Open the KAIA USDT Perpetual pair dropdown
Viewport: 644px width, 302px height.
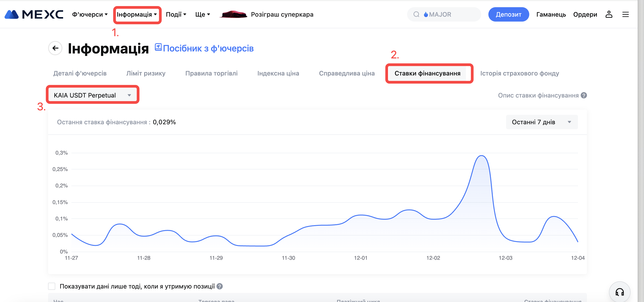click(92, 95)
